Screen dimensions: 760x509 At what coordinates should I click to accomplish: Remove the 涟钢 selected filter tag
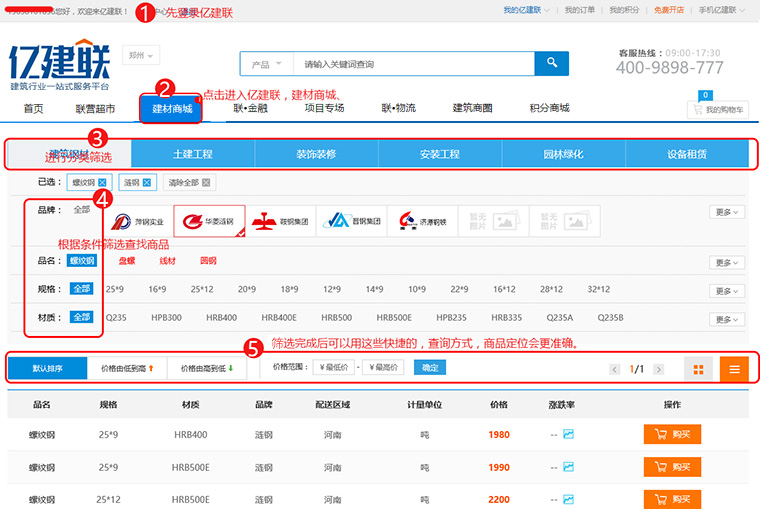pos(146,182)
